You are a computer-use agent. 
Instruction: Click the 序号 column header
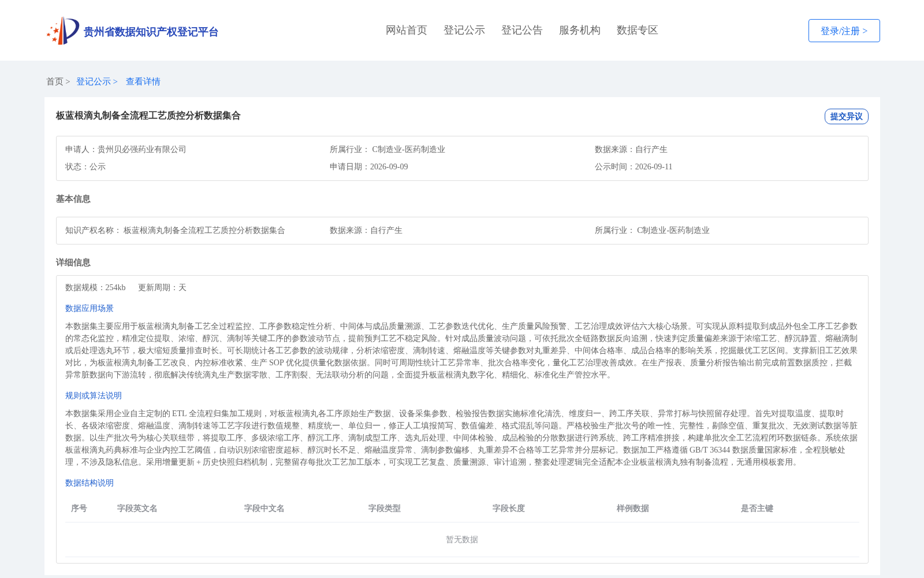click(79, 508)
